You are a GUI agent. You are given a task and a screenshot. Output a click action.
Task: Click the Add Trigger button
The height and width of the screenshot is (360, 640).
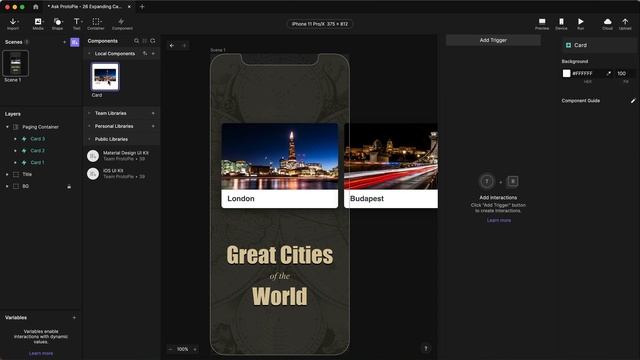493,40
